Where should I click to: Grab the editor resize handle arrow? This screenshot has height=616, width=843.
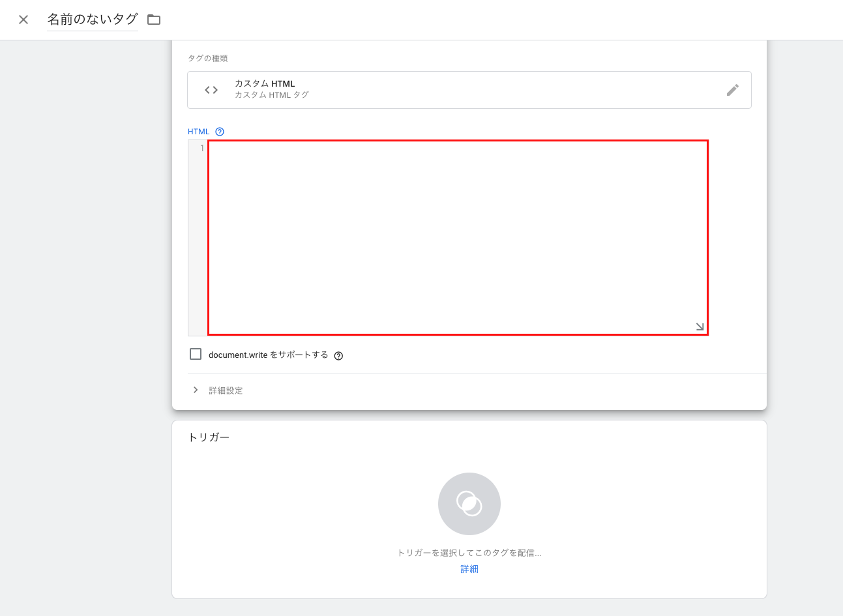click(x=700, y=327)
